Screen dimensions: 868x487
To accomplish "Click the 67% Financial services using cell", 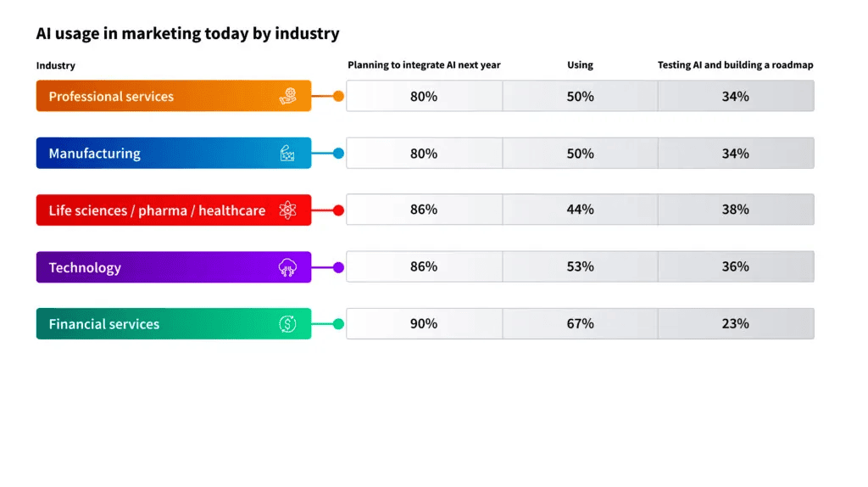I will (580, 323).
